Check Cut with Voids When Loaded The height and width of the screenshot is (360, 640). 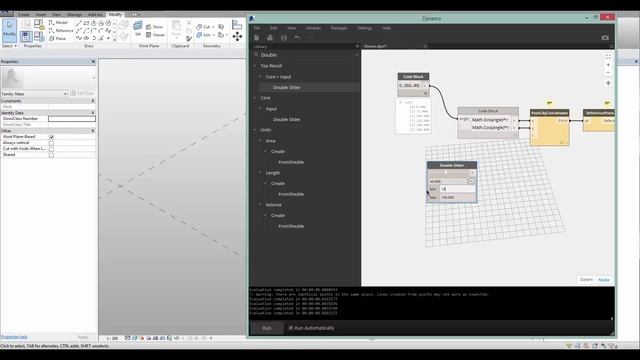click(51, 149)
